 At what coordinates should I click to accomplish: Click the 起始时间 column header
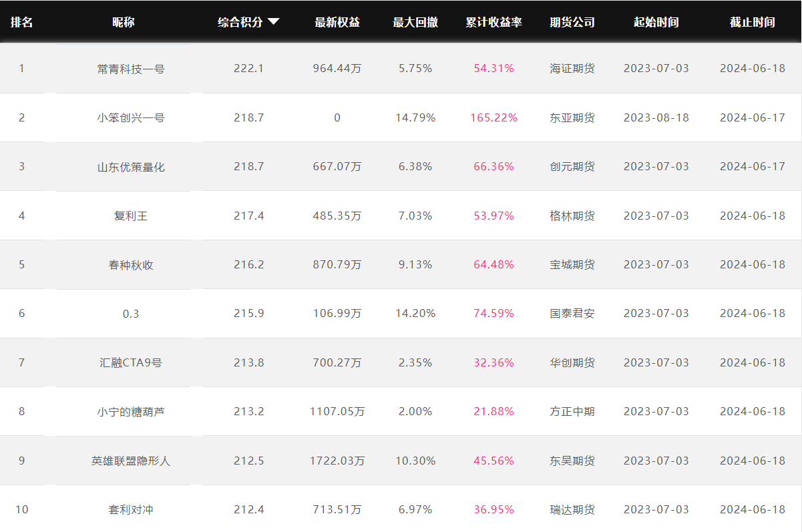coord(656,22)
